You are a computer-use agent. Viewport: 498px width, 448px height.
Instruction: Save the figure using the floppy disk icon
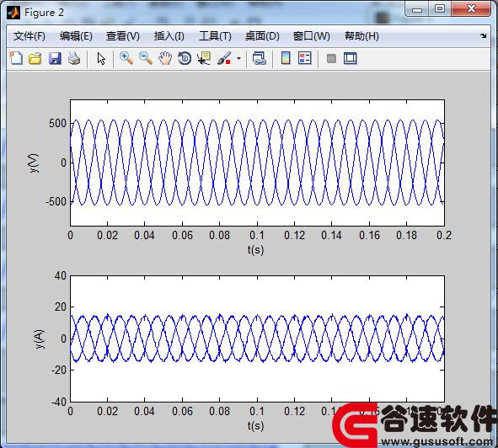(x=55, y=58)
